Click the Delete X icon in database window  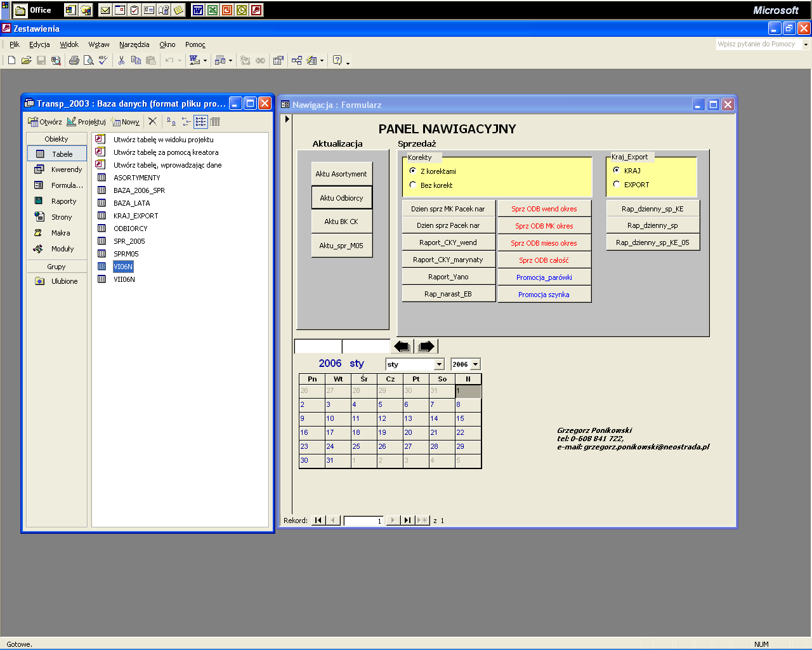152,121
